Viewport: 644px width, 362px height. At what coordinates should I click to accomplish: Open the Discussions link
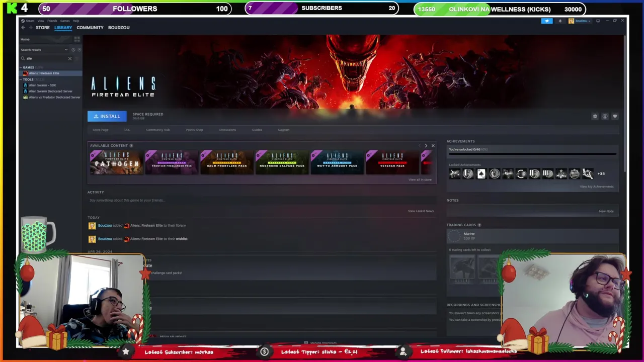tap(227, 130)
